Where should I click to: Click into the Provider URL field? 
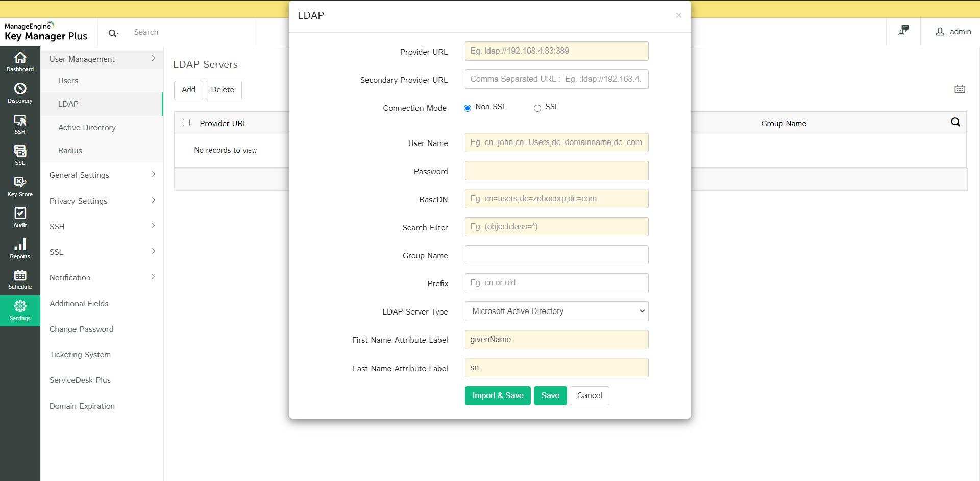(x=556, y=51)
